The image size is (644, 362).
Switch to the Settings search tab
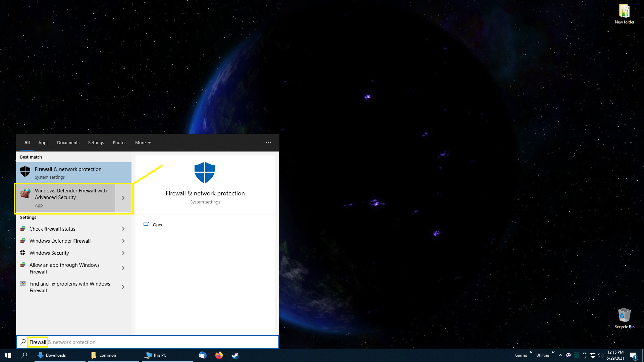click(96, 142)
